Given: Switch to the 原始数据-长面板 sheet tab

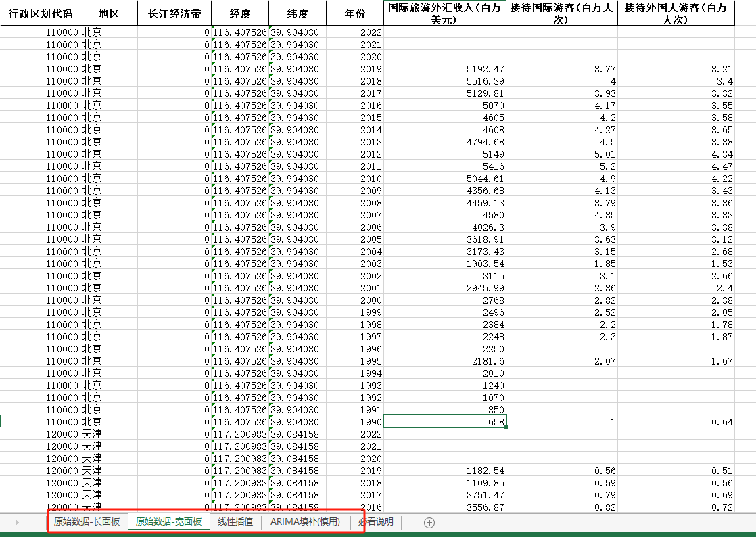Looking at the screenshot, I should click(87, 521).
